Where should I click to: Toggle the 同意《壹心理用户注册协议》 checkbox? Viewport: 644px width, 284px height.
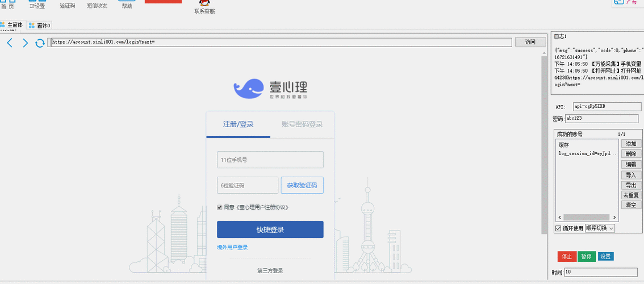pyautogui.click(x=219, y=207)
